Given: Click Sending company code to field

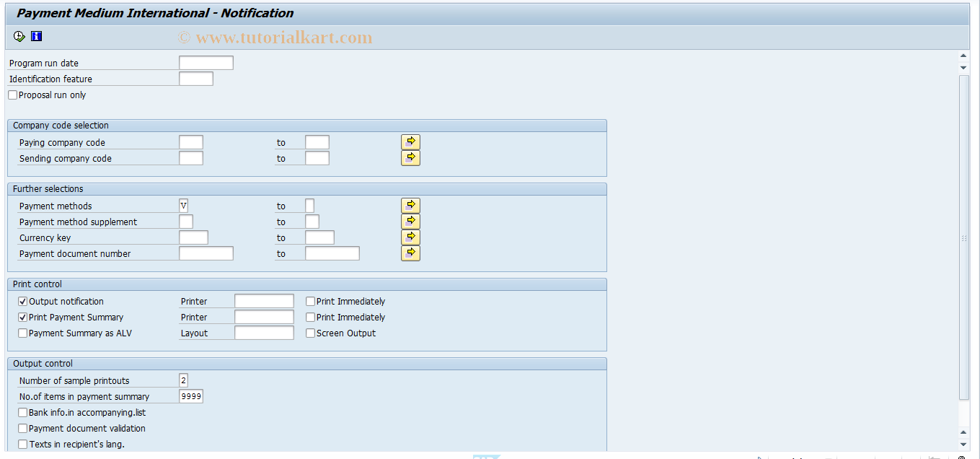Looking at the screenshot, I should 317,158.
